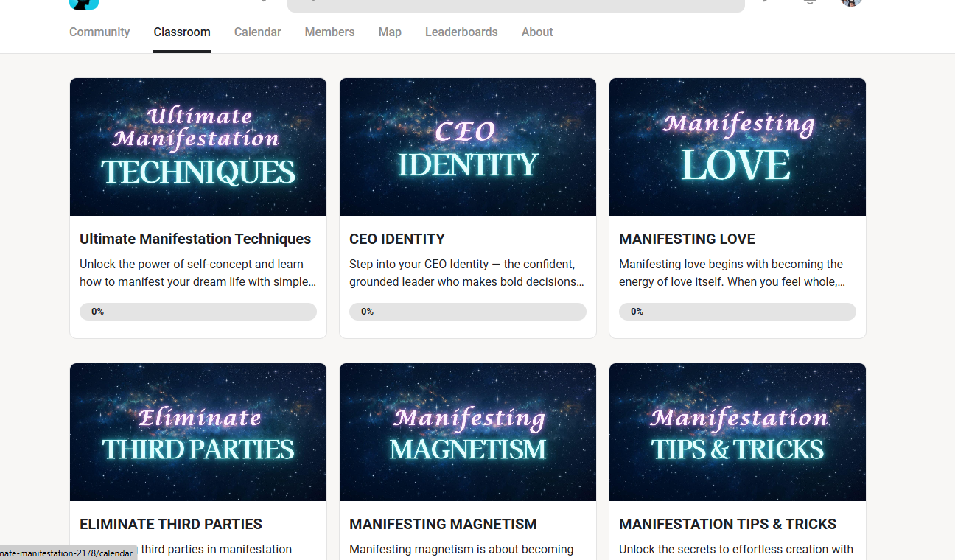
Task: Click the CEO IDENTITY course title
Action: click(x=397, y=239)
